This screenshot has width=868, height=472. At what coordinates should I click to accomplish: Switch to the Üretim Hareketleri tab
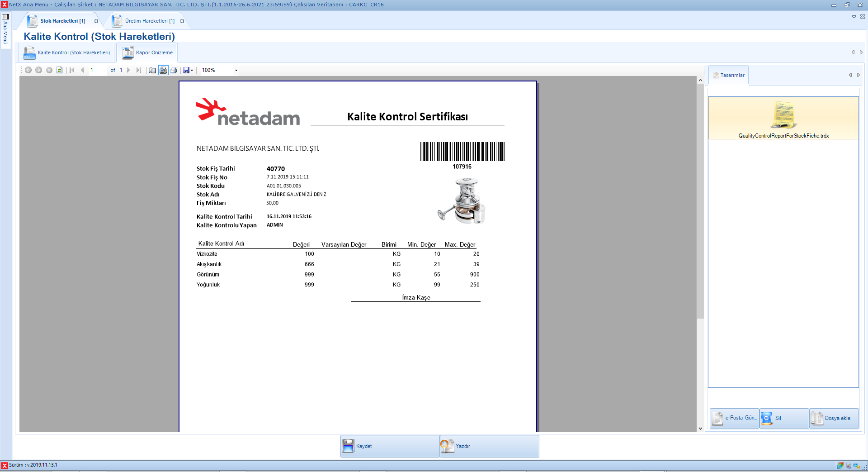pyautogui.click(x=149, y=21)
